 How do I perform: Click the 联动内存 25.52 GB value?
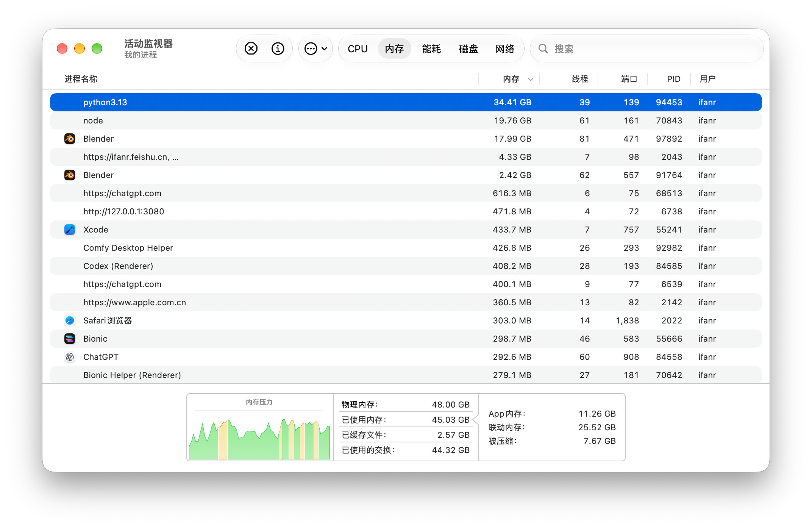pos(597,427)
